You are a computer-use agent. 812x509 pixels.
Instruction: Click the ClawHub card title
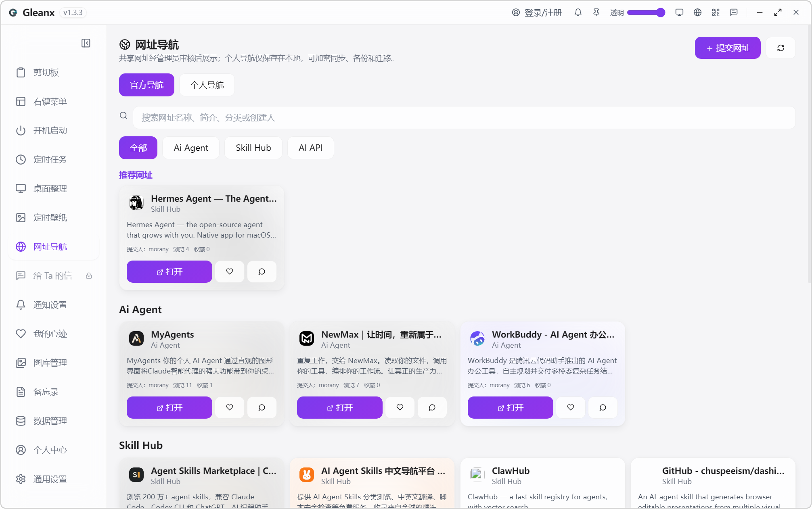coord(511,471)
